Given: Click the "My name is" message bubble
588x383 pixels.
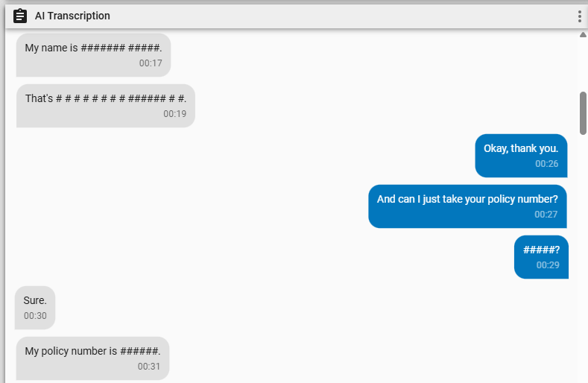Looking at the screenshot, I should (93, 55).
